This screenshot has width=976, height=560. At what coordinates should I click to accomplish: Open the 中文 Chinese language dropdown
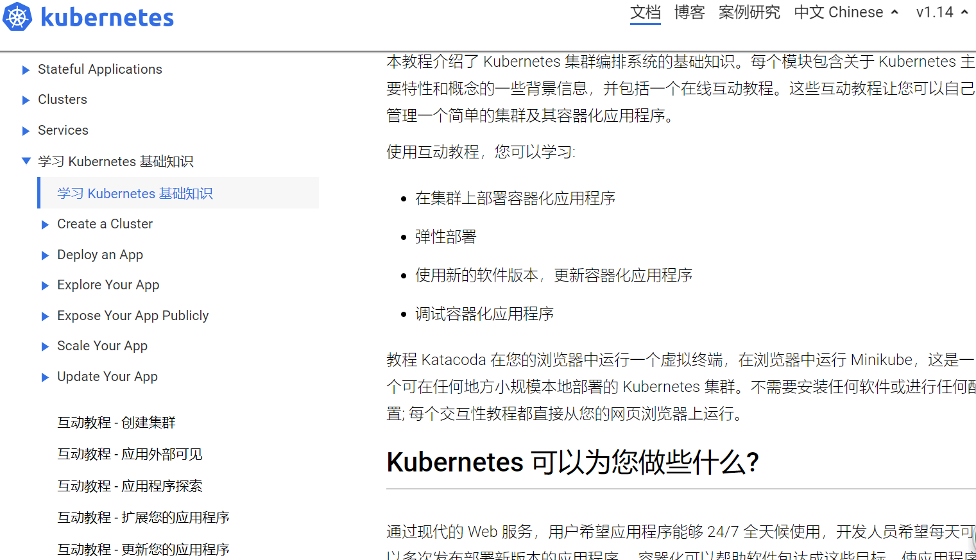(846, 12)
